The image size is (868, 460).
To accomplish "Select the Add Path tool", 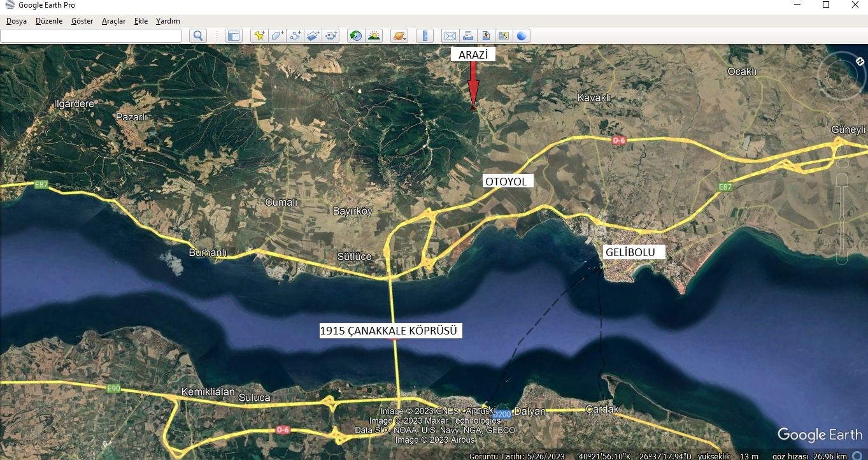I will click(295, 36).
